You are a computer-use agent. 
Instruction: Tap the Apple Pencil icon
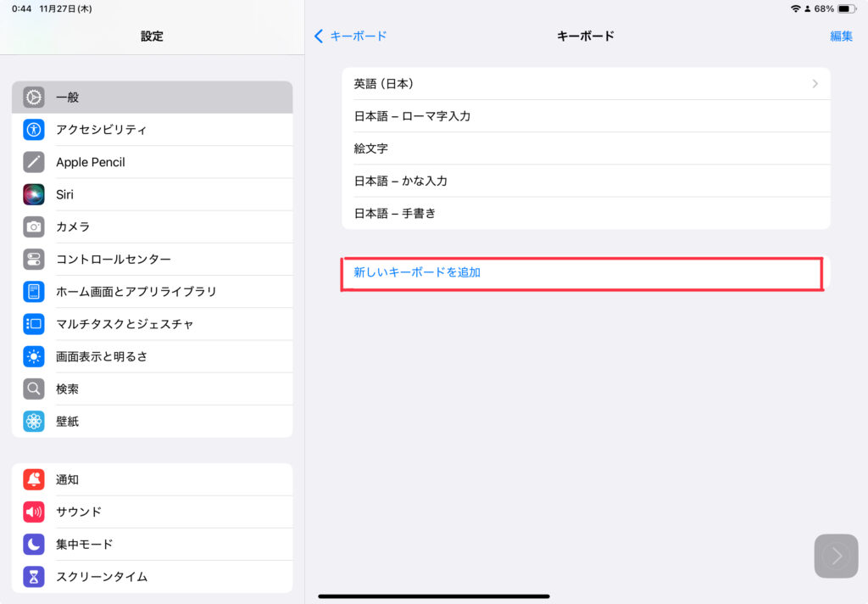click(34, 162)
